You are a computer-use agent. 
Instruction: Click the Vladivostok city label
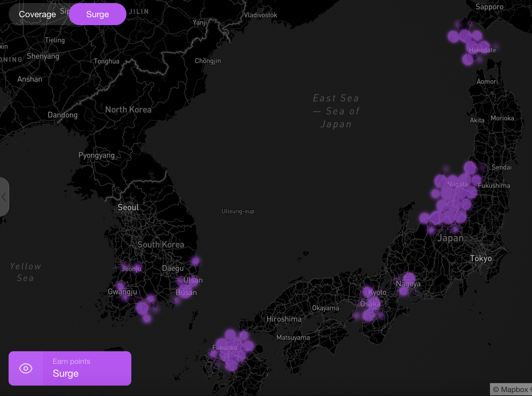click(x=260, y=15)
